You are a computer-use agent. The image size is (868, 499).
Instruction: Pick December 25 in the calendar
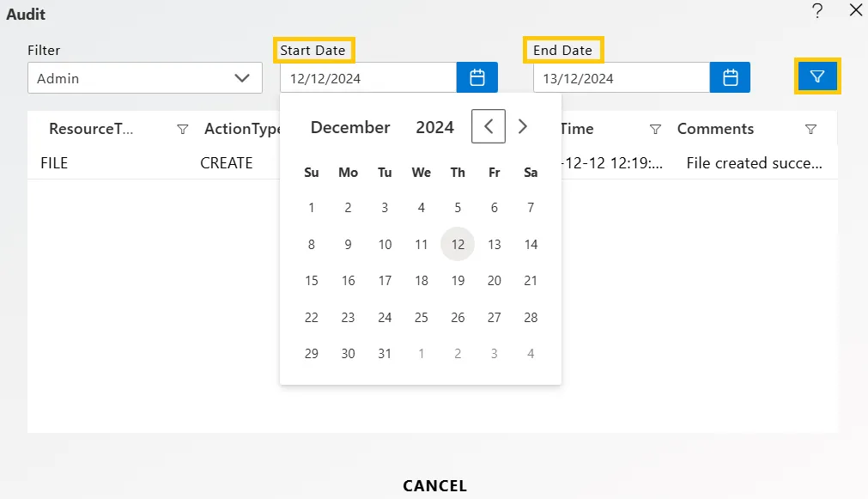coord(422,317)
